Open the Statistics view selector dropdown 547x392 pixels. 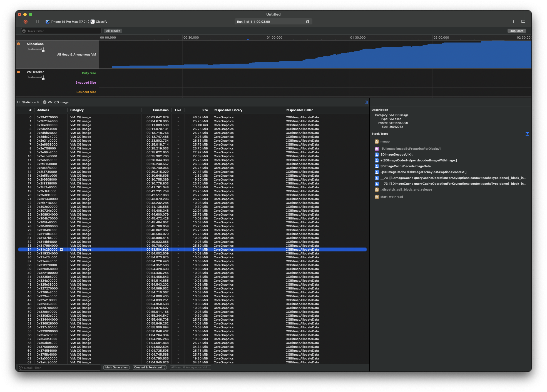point(28,102)
